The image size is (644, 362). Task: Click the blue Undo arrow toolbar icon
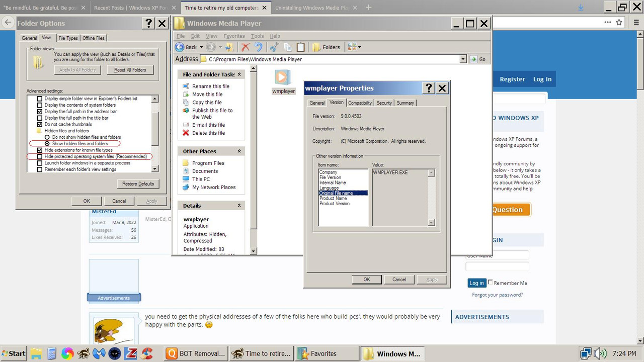coord(258,47)
